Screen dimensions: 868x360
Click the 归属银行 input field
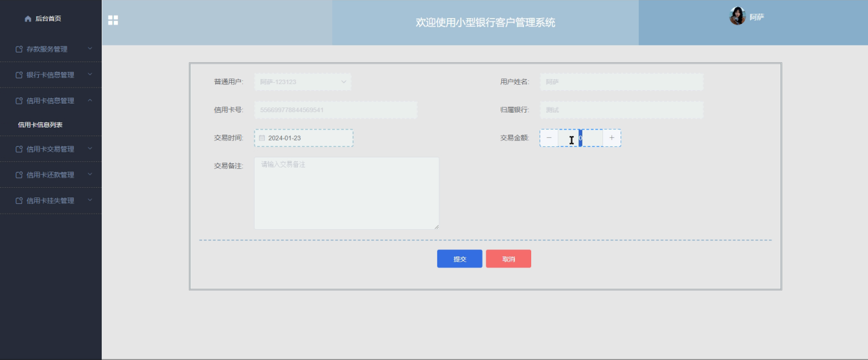click(622, 110)
